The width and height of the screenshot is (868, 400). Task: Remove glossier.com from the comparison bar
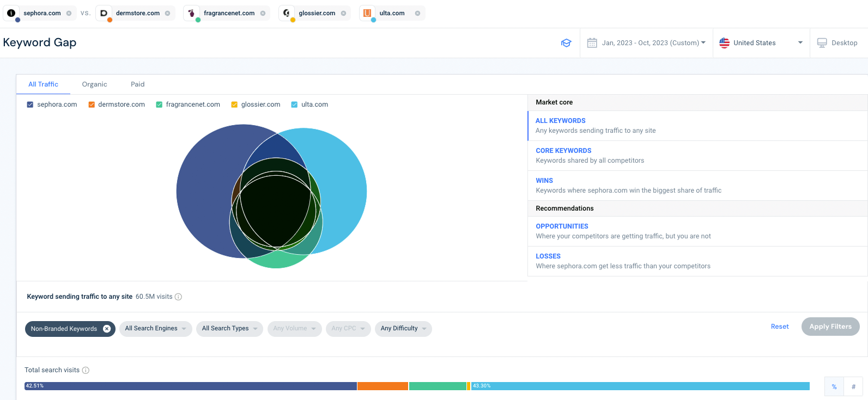(343, 14)
